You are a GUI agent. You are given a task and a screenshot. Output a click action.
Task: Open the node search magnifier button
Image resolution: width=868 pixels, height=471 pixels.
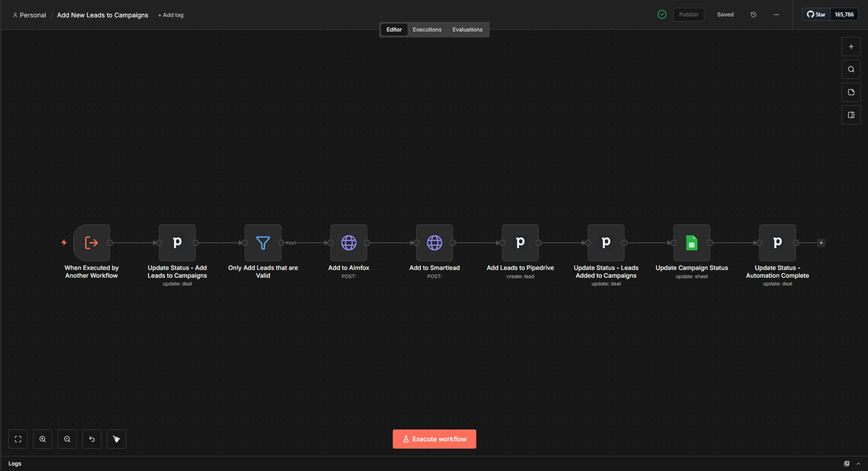coord(851,69)
